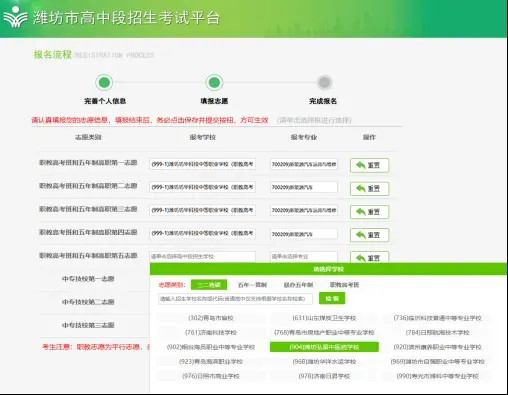The width and height of the screenshot is (508, 395).
Task: Select the 五年一贯制 category option
Action: pyautogui.click(x=252, y=285)
